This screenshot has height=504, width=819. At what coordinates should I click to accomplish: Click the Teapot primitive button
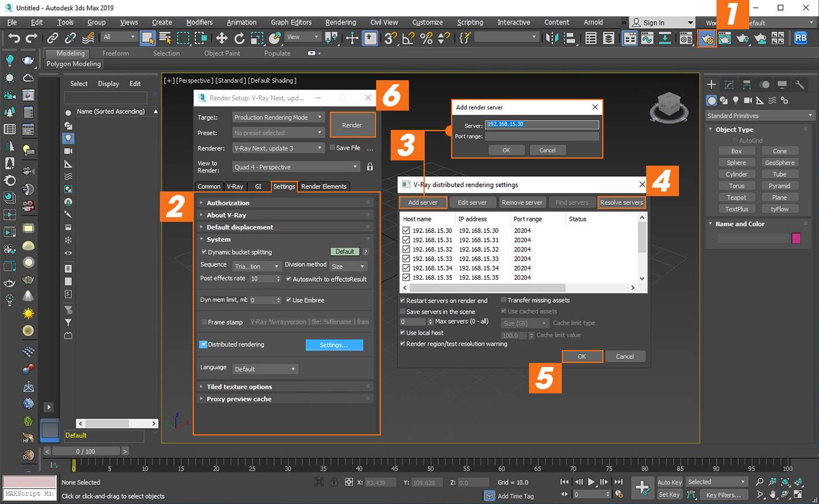pyautogui.click(x=736, y=197)
